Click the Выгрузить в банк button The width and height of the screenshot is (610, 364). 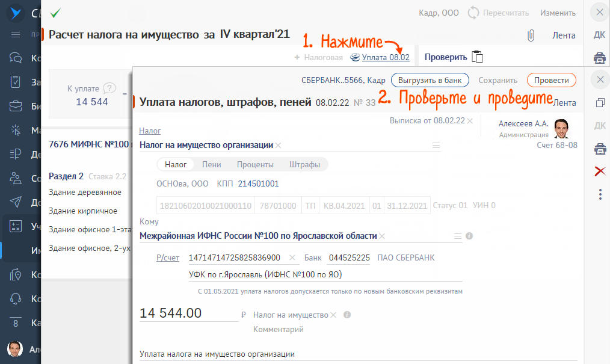coord(430,80)
